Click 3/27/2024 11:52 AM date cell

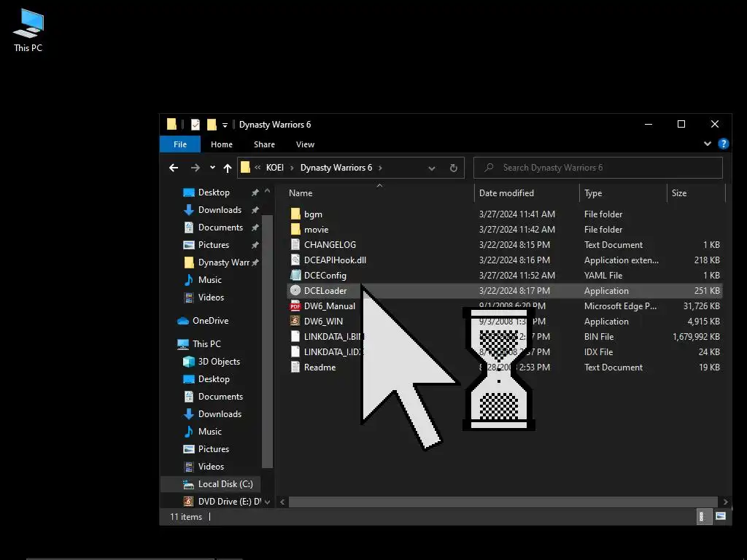coord(517,275)
